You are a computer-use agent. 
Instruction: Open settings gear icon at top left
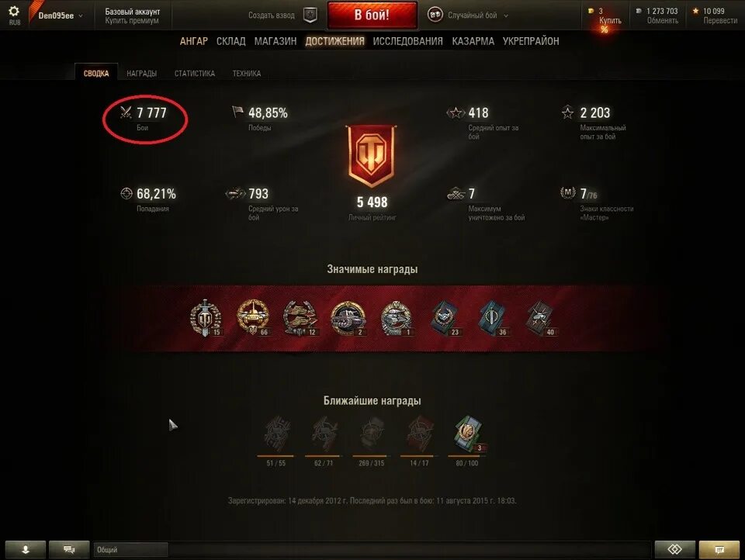(x=14, y=11)
